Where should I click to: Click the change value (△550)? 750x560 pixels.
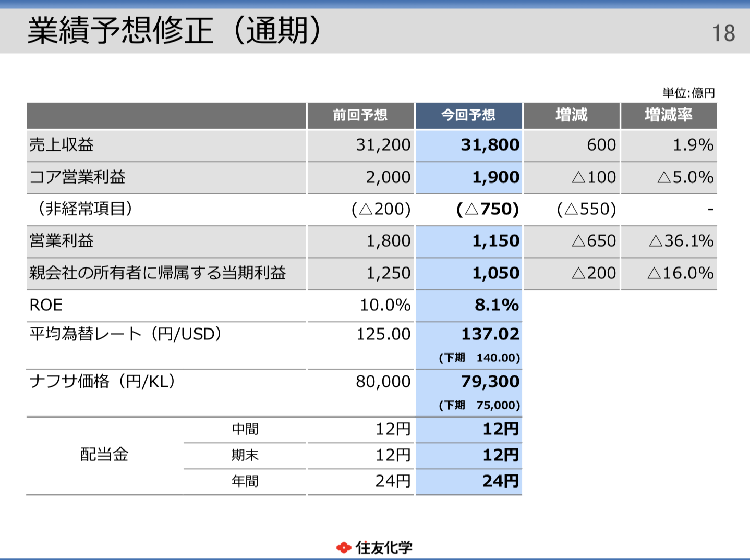[587, 209]
